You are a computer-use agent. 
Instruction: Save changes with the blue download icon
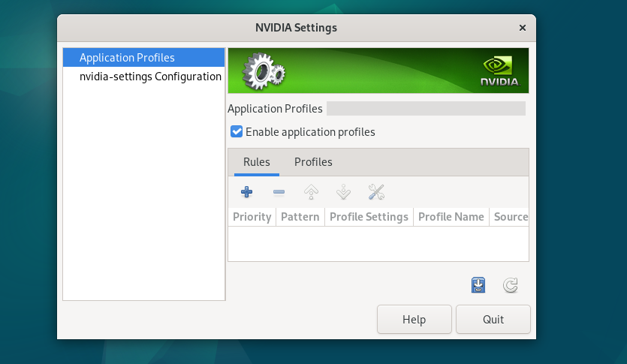tap(478, 285)
